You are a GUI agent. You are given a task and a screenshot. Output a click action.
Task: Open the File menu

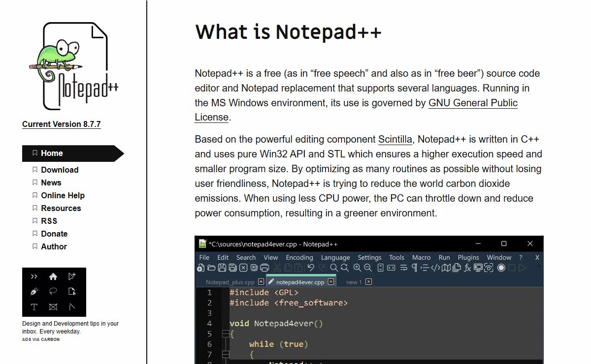(204, 257)
